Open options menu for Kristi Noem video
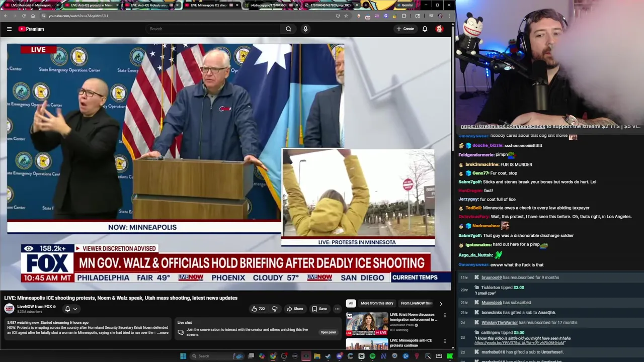Image resolution: width=644 pixels, height=362 pixels. pyautogui.click(x=445, y=315)
